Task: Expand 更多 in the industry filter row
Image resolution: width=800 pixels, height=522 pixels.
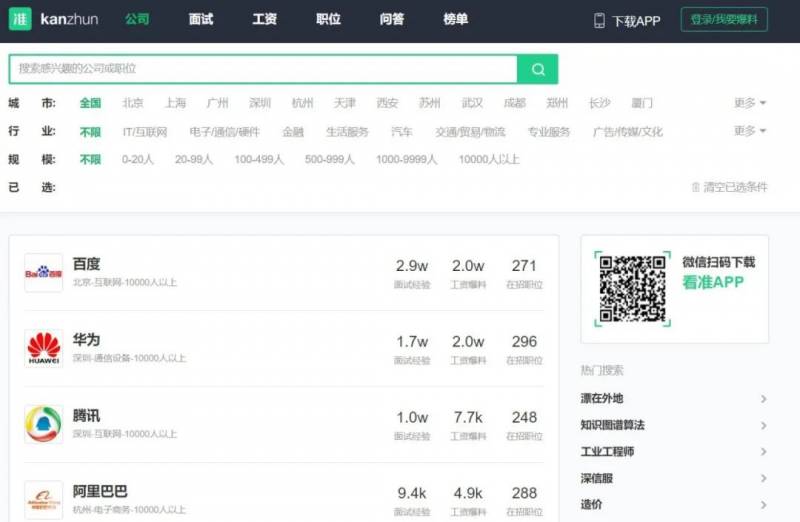Action: coord(750,131)
